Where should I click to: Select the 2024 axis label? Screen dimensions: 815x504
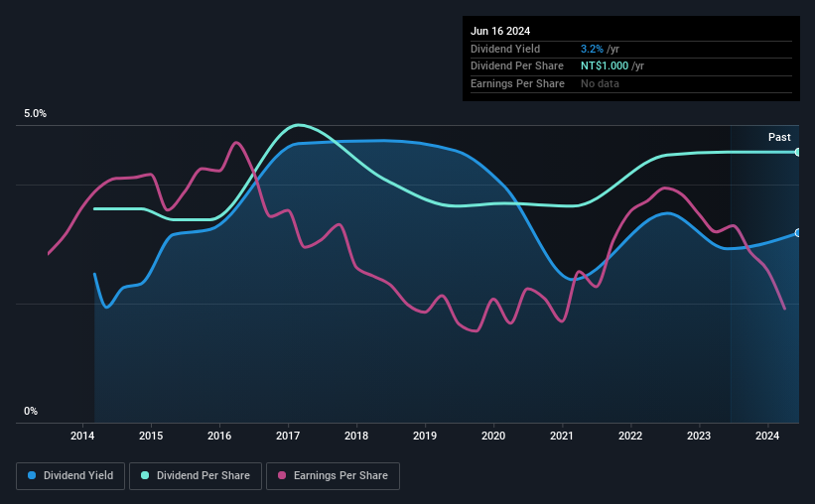point(767,436)
